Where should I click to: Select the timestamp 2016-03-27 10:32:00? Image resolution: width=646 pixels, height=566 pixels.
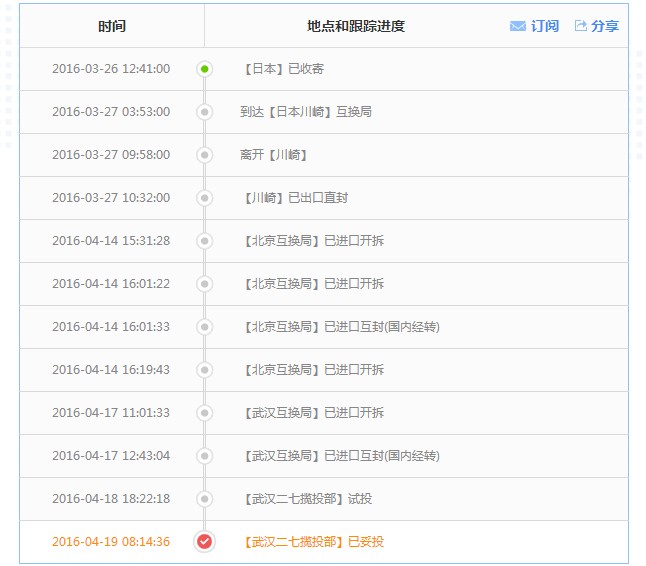pyautogui.click(x=111, y=198)
